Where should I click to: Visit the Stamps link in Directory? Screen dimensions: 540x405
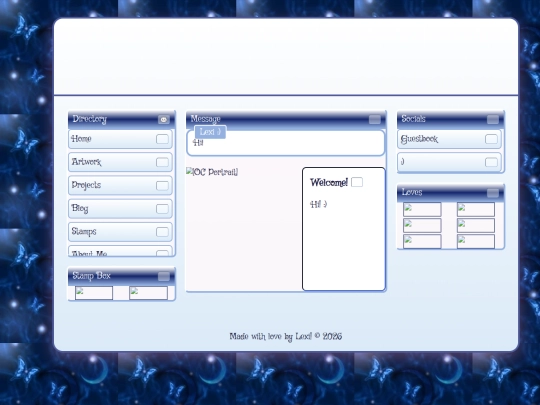point(120,232)
